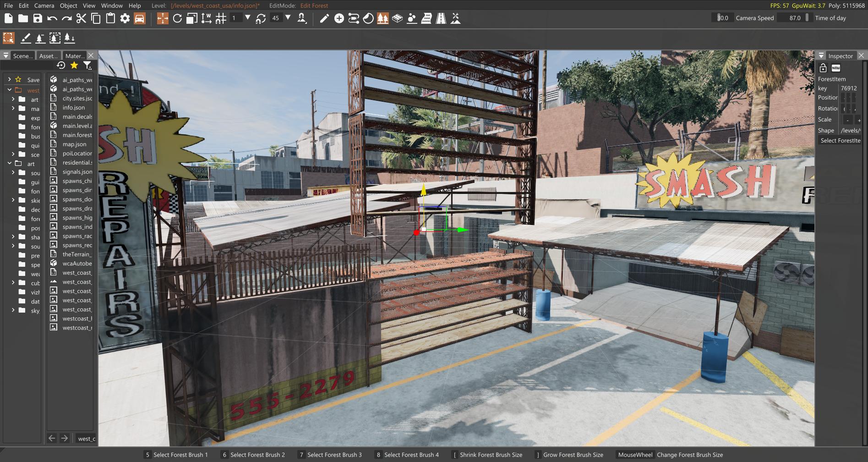Toggle favorites star filter in asset browser
The width and height of the screenshot is (868, 462).
[74, 66]
